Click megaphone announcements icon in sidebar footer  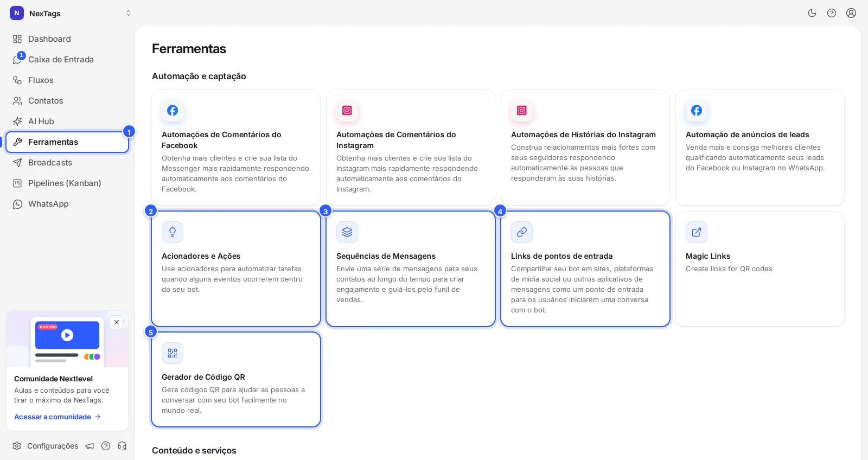[90, 446]
